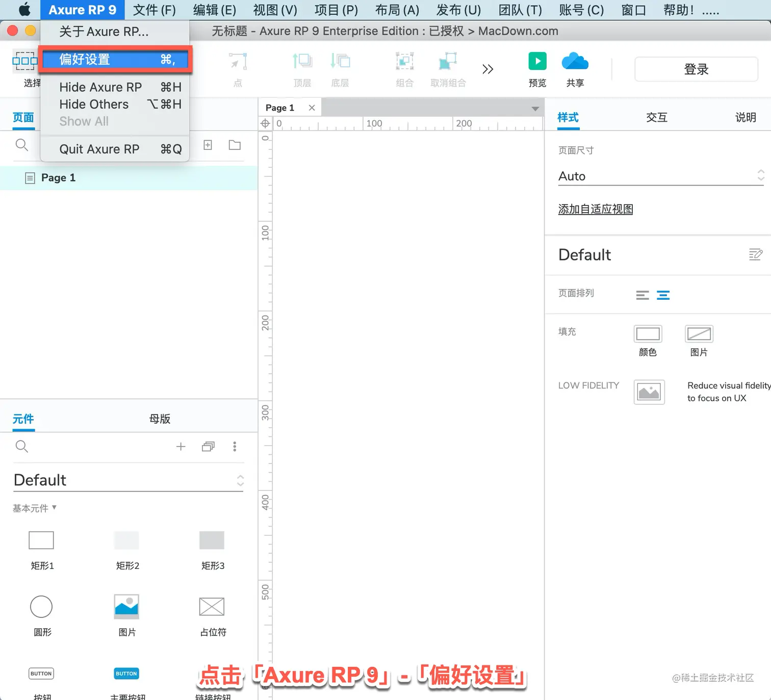Open the 账号 (C) menu

(581, 10)
